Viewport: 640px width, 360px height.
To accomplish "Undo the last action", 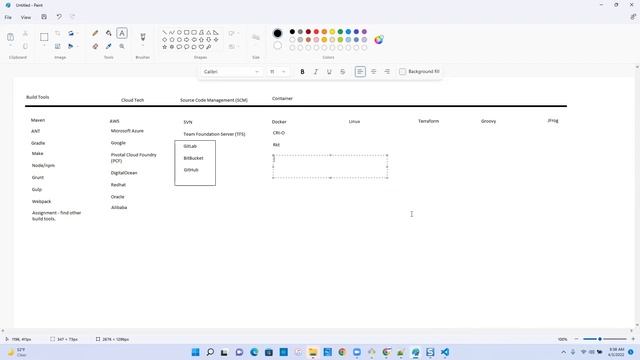I will click(59, 17).
